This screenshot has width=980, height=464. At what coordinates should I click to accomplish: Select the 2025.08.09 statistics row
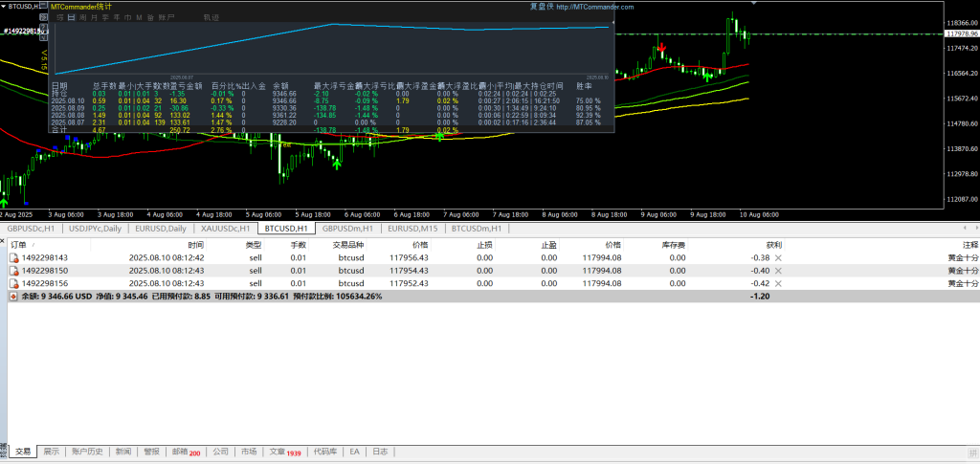pyautogui.click(x=67, y=107)
